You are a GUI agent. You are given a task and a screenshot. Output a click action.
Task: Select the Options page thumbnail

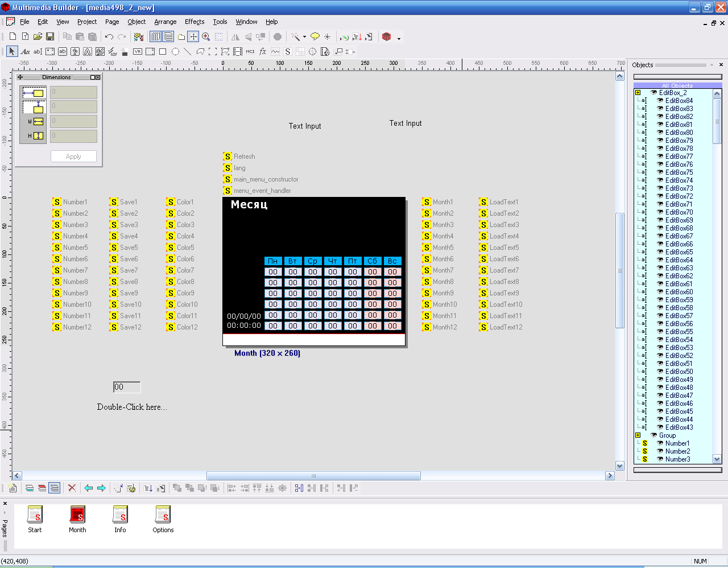[x=163, y=518]
